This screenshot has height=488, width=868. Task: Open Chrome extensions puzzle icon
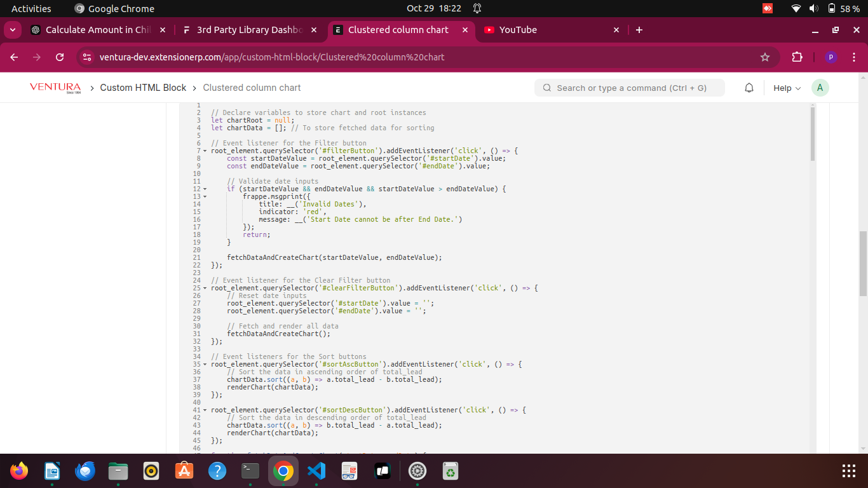coord(797,57)
